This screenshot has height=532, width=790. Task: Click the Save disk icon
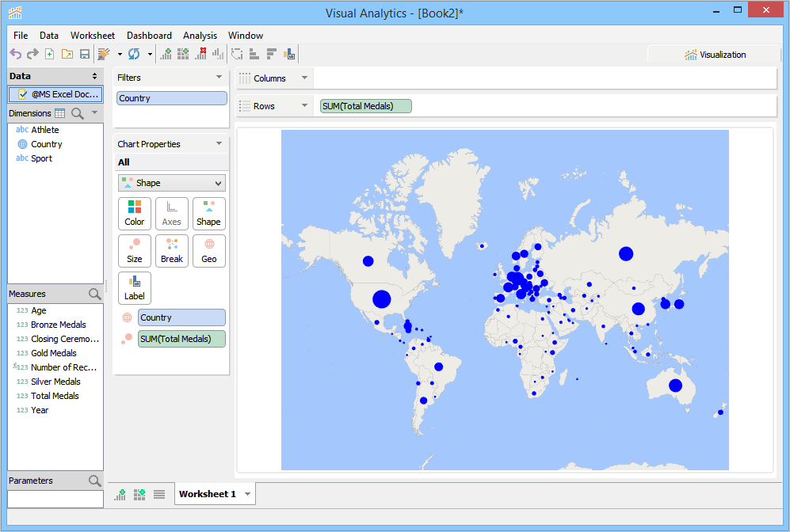click(x=84, y=54)
